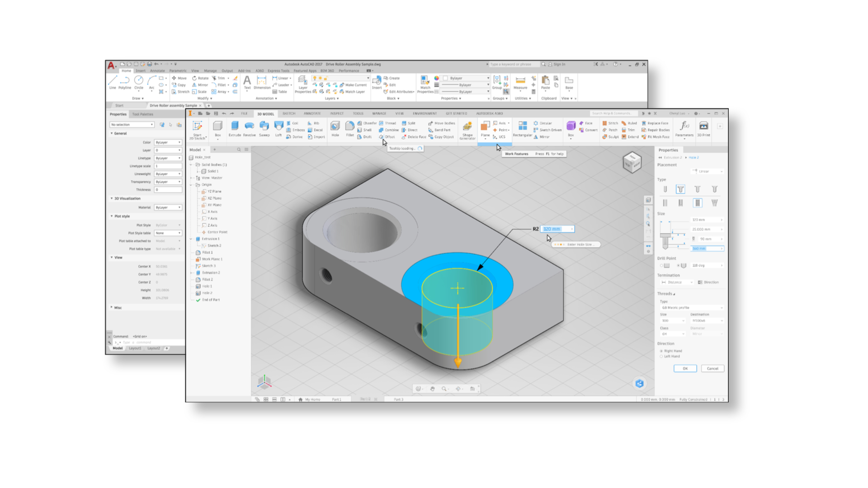Select the highlighted tapped hole thread type
This screenshot has width=868, height=488.
click(698, 203)
